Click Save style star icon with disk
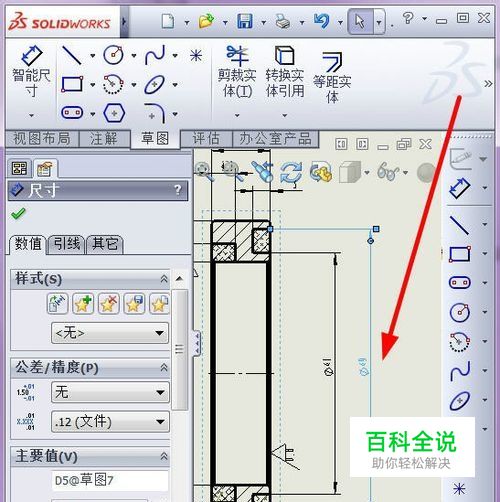Screen dimensions: 500x502 pyautogui.click(x=134, y=304)
